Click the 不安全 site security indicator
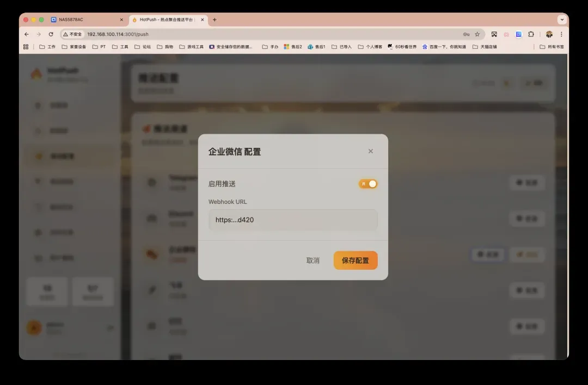 click(x=72, y=34)
